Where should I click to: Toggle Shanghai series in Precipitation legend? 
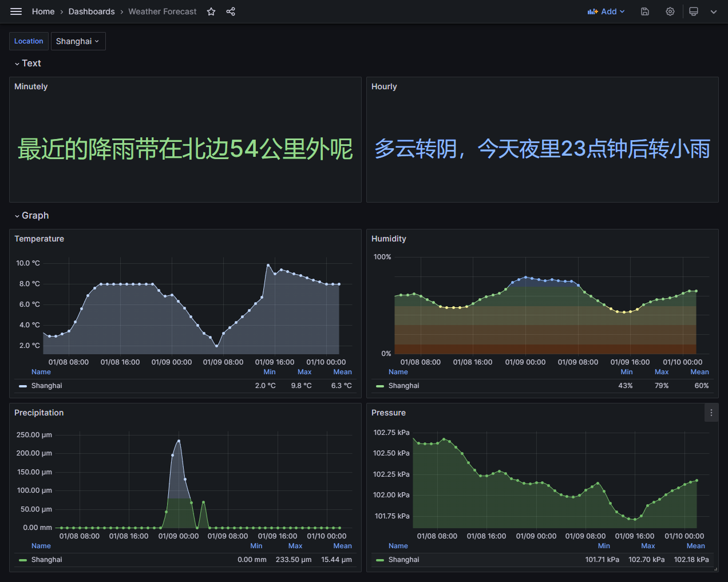click(x=47, y=560)
